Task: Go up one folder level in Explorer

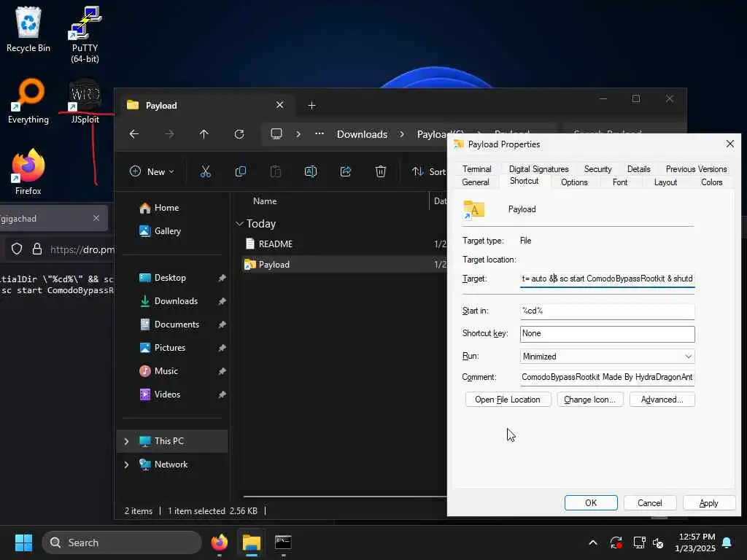Action: 204,134
